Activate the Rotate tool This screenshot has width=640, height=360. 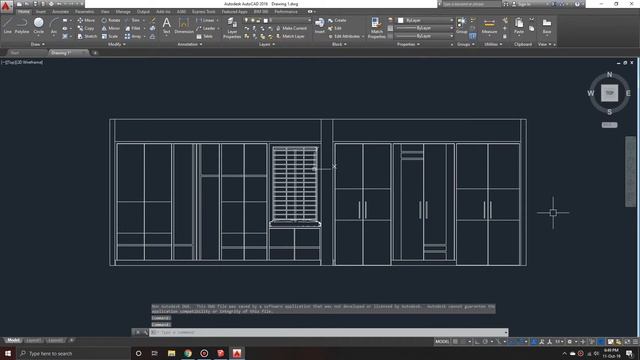point(111,20)
